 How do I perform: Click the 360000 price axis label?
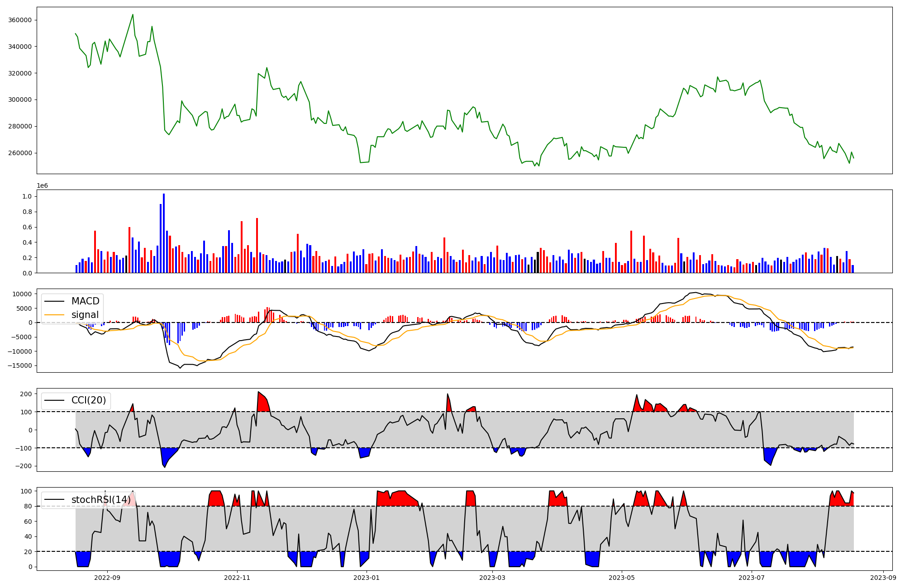(20, 20)
